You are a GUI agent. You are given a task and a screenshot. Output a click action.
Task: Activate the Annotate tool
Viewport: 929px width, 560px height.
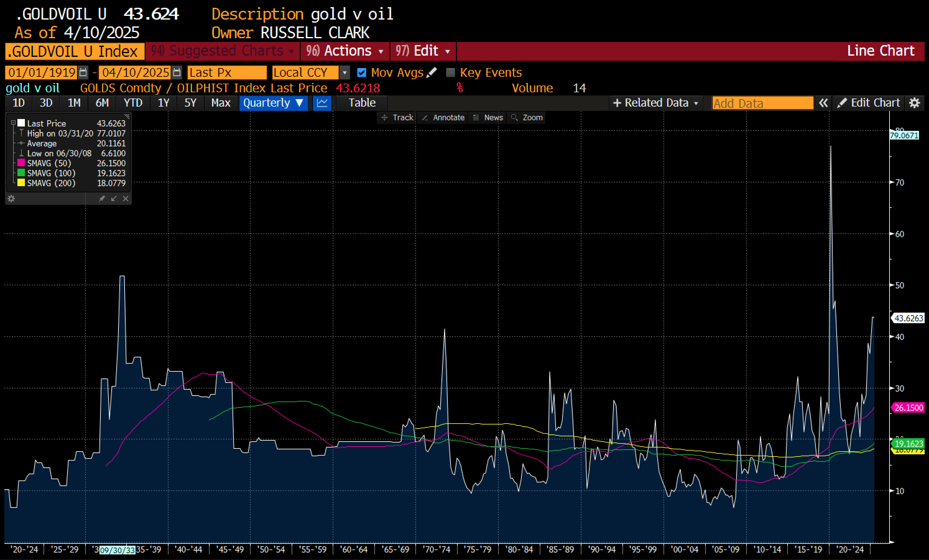[x=443, y=117]
